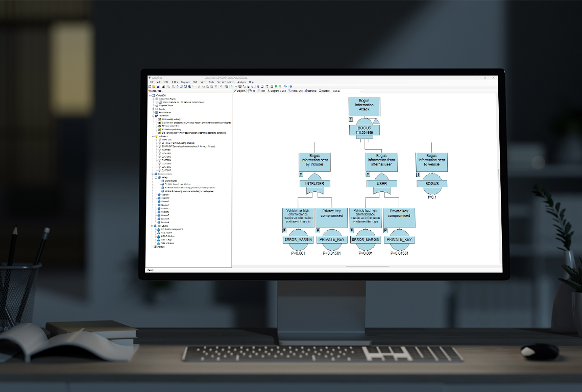The height and width of the screenshot is (392, 582).
Task: Save the attack tree with the Save icon
Action: pyautogui.click(x=158, y=86)
